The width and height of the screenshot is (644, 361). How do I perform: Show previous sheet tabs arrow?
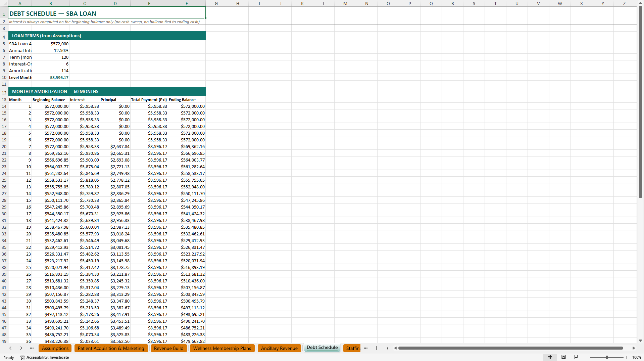(10, 348)
